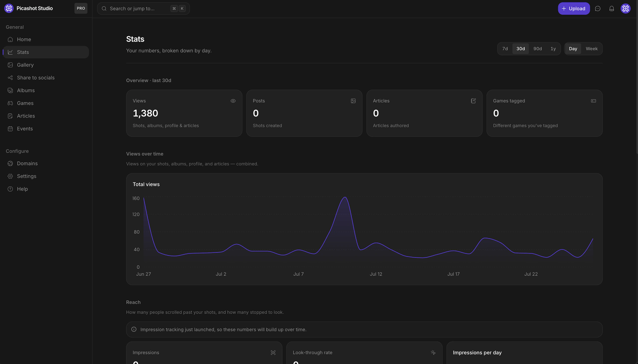Open Domains configuration

point(46,164)
